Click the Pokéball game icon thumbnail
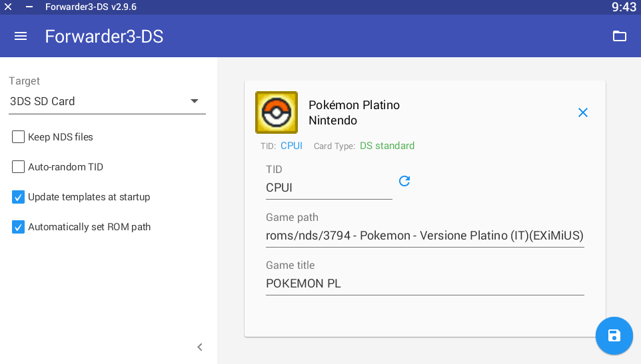 277,112
